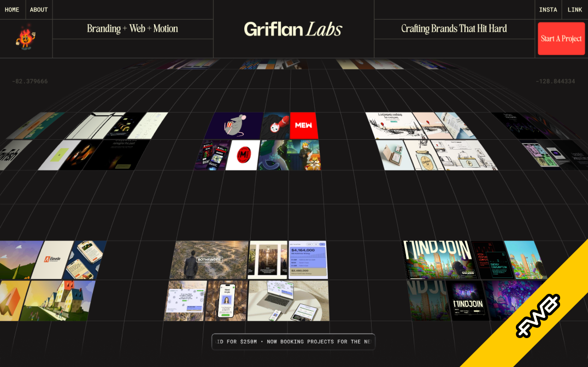588x367 pixels.
Task: Click the -82.379666 coordinate readout
Action: [x=30, y=81]
